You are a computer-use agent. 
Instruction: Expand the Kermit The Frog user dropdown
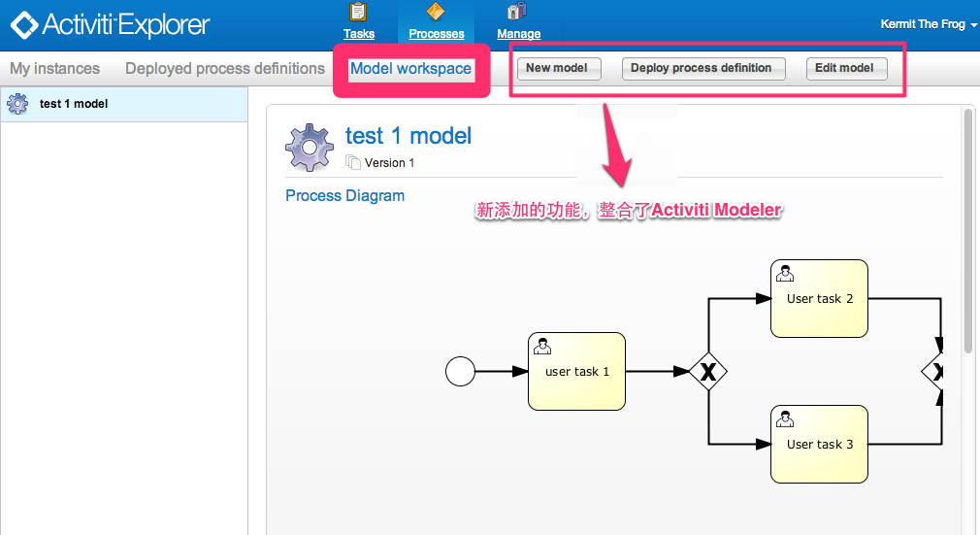(x=929, y=24)
